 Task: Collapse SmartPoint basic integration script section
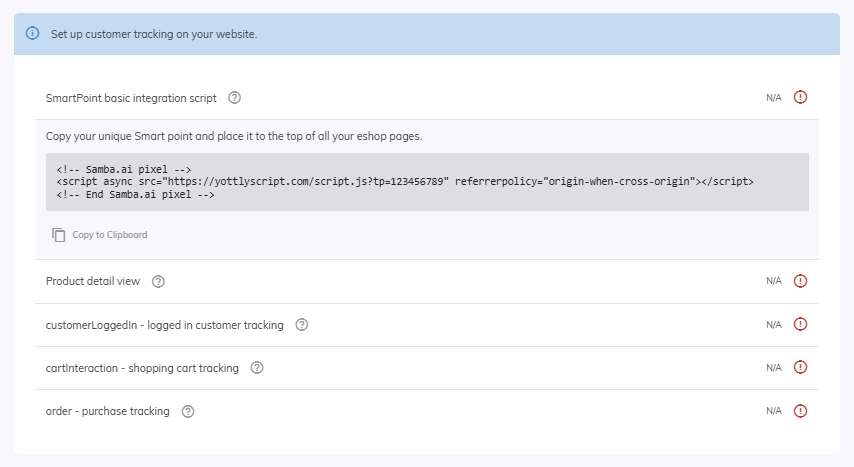click(x=131, y=98)
